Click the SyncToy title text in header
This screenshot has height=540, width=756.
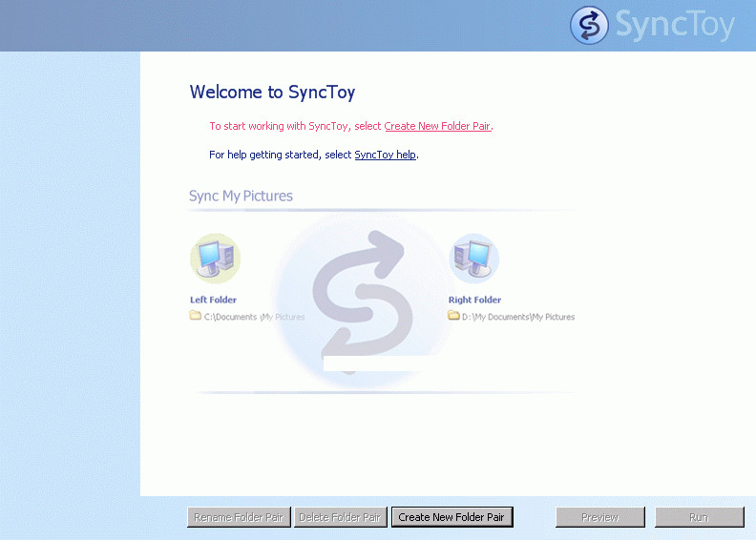click(675, 25)
